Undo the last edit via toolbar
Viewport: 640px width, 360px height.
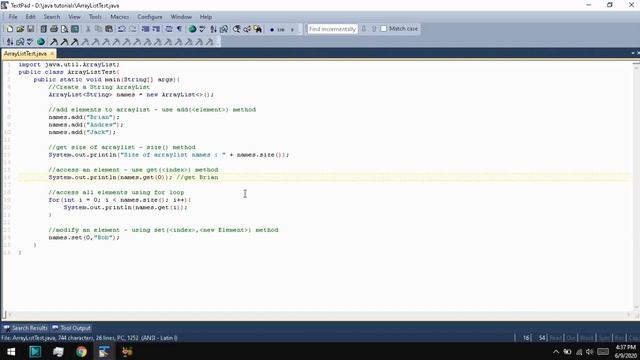click(122, 29)
